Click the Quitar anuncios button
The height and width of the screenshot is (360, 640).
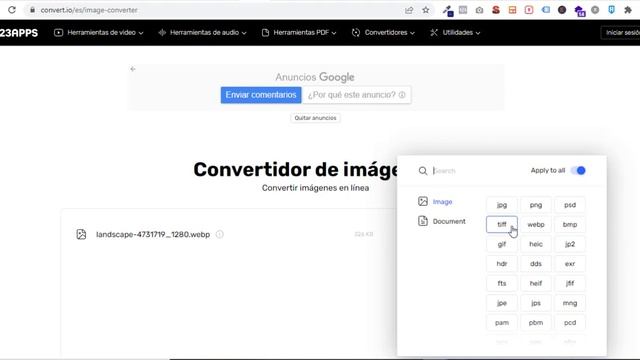click(315, 118)
